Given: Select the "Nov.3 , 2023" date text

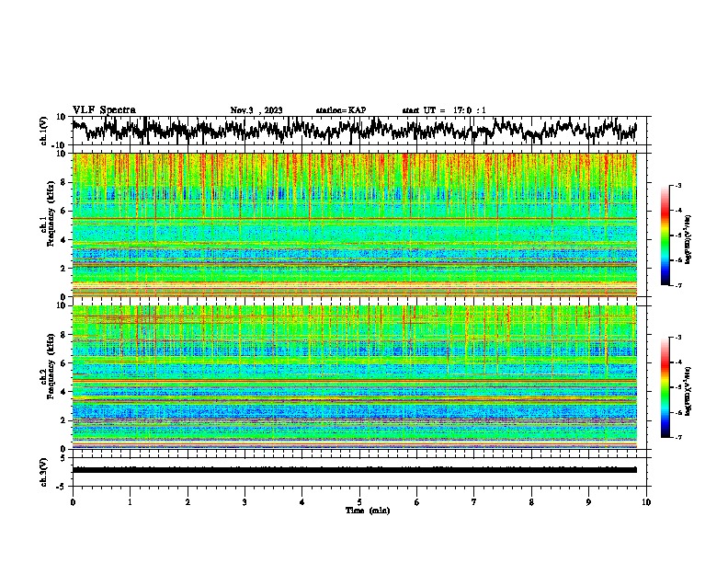Looking at the screenshot, I should click(256, 110).
